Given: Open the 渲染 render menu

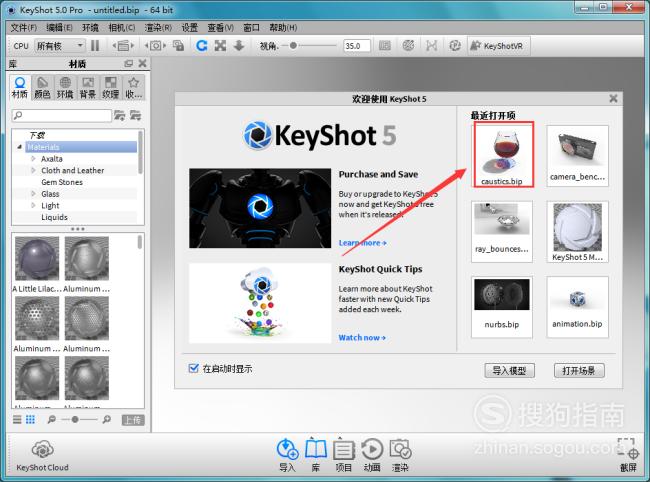Looking at the screenshot, I should click(x=158, y=28).
